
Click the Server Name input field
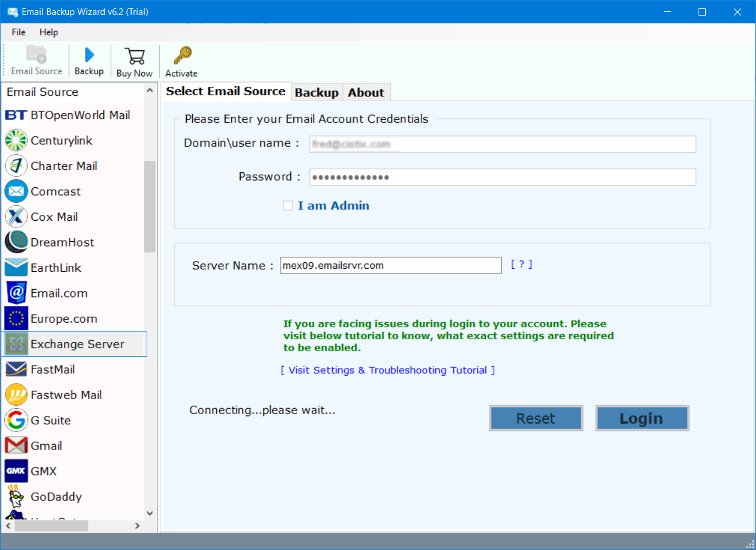click(x=391, y=265)
